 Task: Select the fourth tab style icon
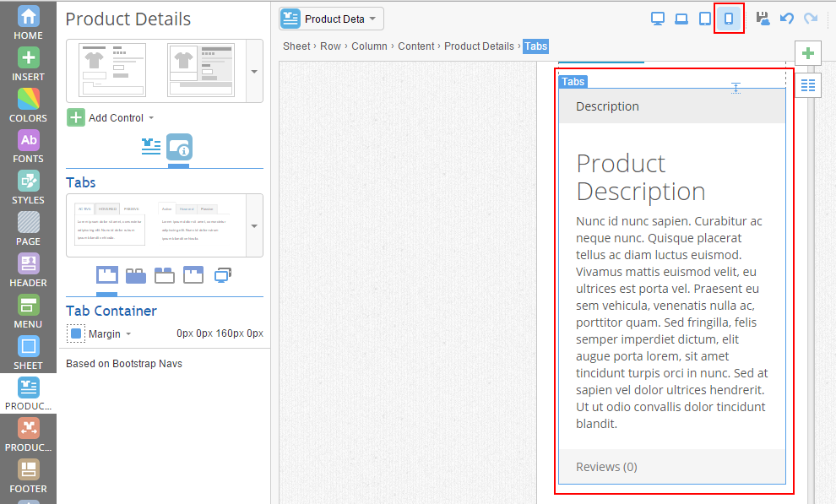pyautogui.click(x=193, y=275)
